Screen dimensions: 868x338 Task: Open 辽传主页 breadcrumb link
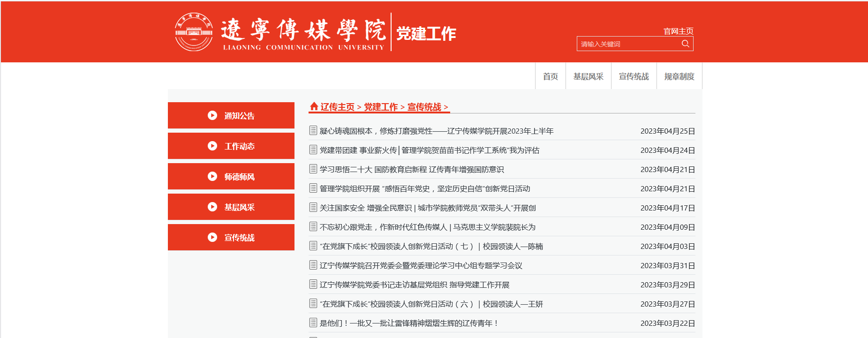tap(337, 107)
